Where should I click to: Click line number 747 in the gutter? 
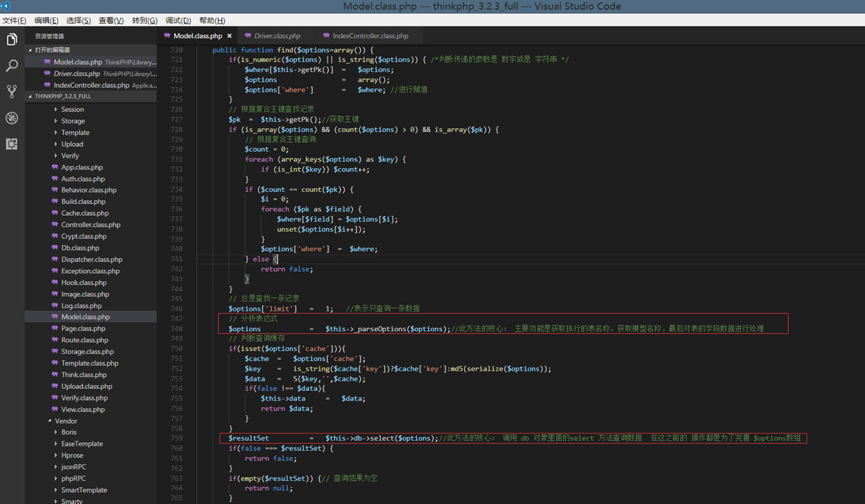pyautogui.click(x=176, y=318)
